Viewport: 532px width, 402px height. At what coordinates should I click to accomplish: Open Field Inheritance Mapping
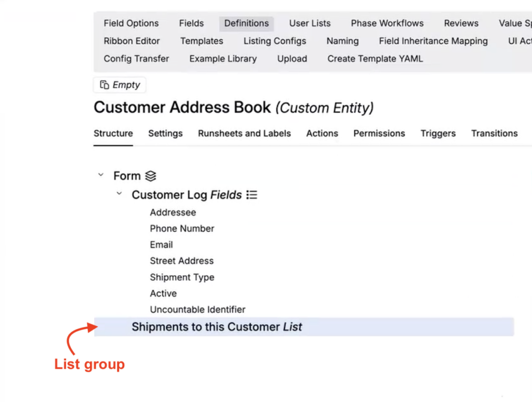(x=433, y=41)
